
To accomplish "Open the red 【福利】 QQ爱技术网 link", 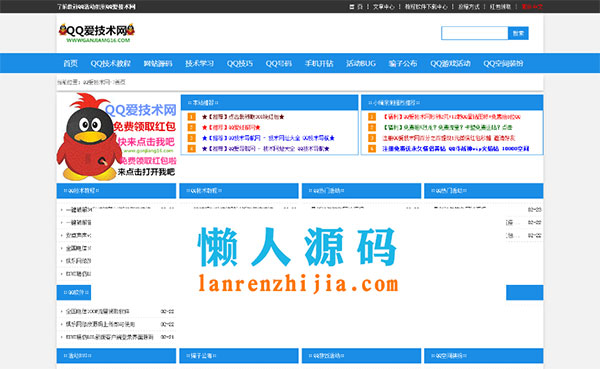I will 452,117.
